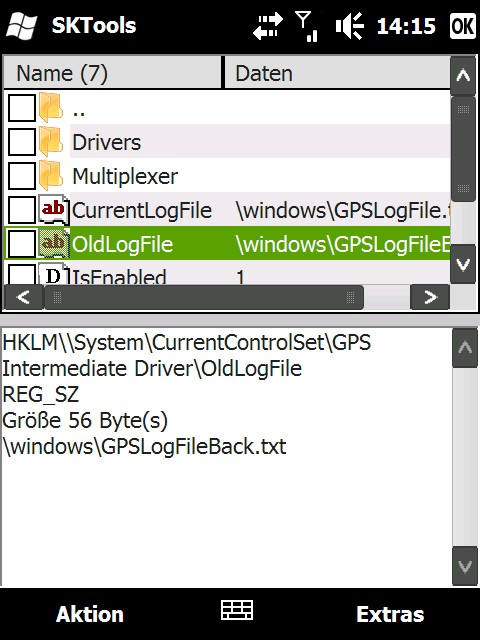Open the speaker volume icon
Image resolution: width=480 pixels, height=640 pixels.
coord(349,26)
